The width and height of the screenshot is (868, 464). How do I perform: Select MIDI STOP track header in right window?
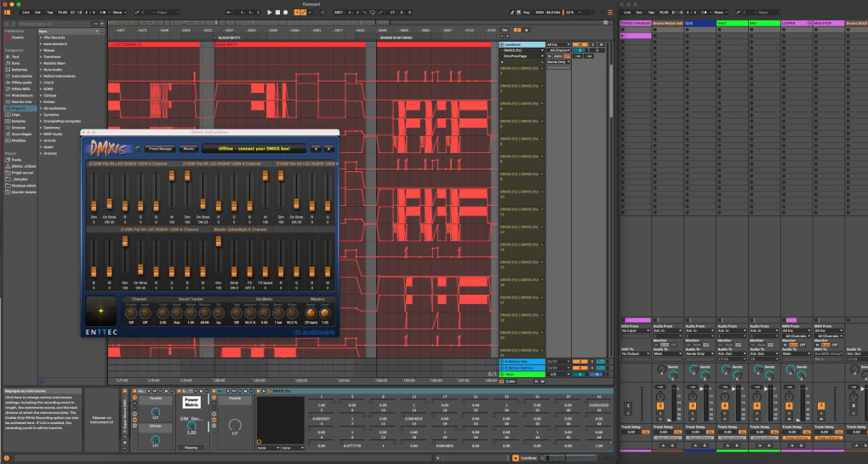pyautogui.click(x=828, y=23)
